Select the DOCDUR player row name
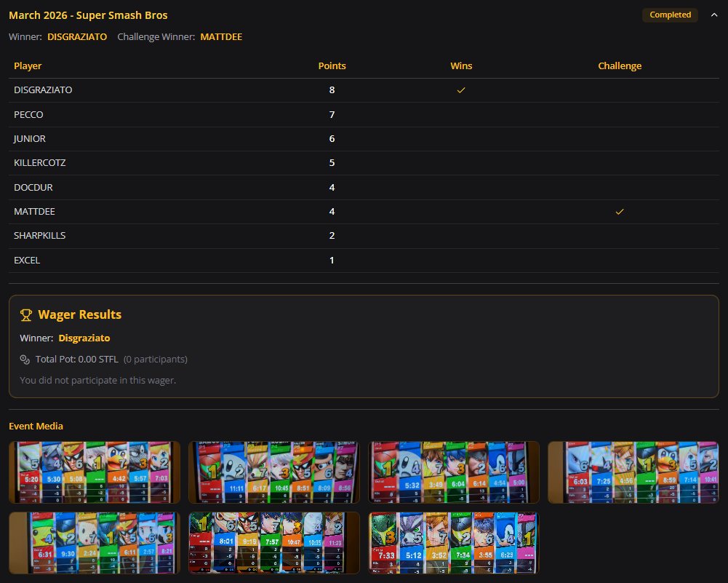Screen dimensions: 728x583 33,188
